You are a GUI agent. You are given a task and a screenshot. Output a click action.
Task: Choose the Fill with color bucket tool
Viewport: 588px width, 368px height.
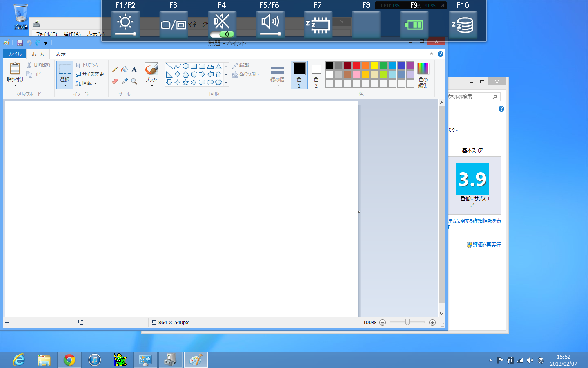tap(125, 70)
